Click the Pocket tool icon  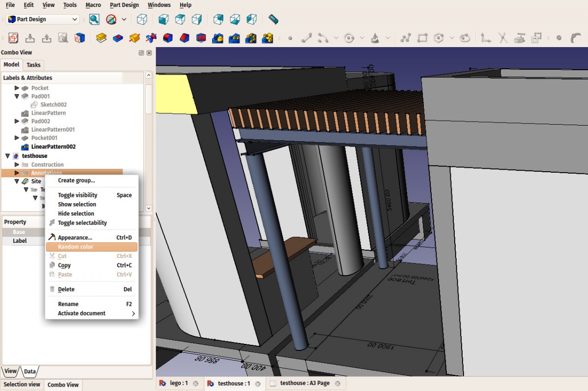118,38
